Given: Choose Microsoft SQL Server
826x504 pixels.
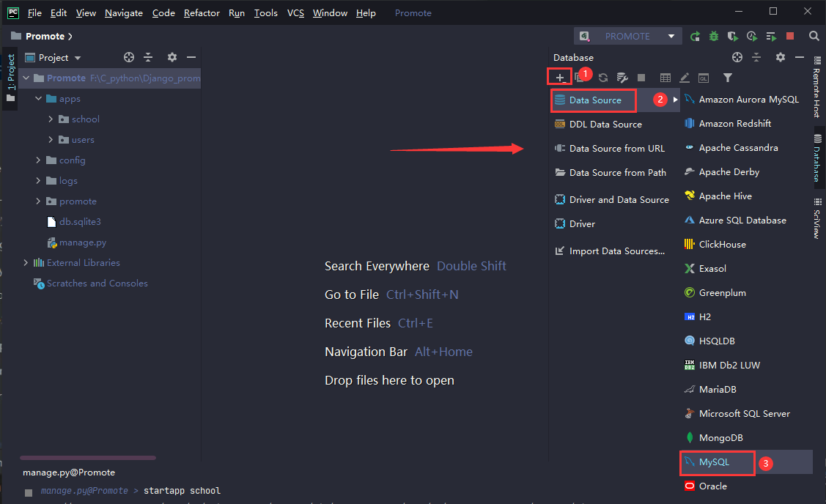Looking at the screenshot, I should point(746,413).
